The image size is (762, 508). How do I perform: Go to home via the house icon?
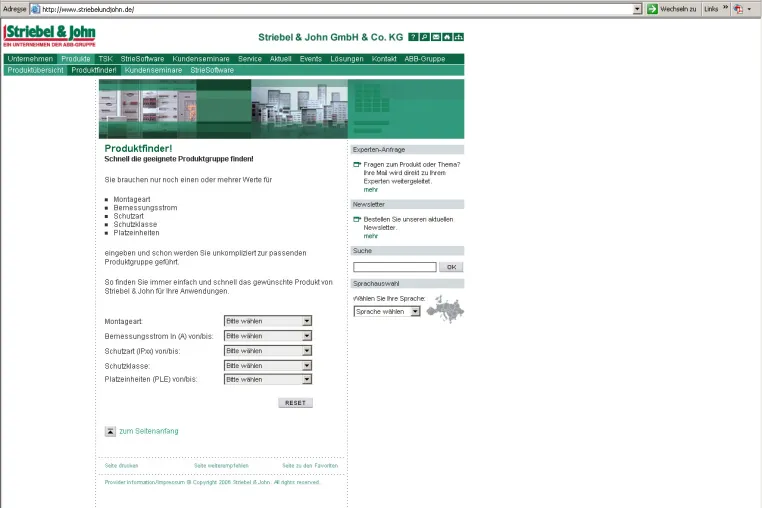[447, 37]
